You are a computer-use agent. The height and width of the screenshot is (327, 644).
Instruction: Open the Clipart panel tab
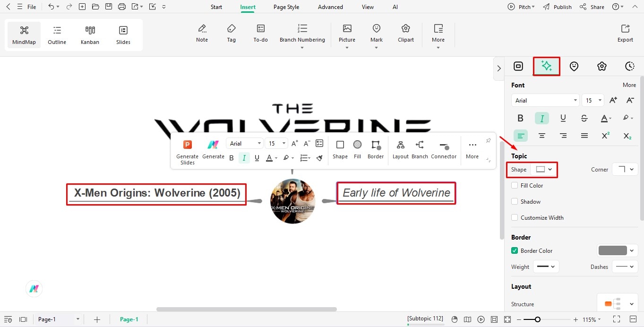[601, 66]
